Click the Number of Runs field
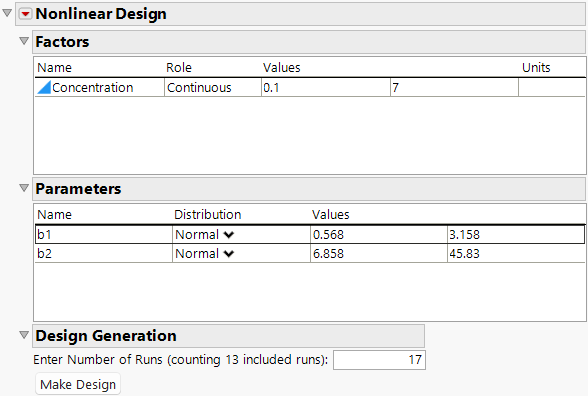 point(380,360)
